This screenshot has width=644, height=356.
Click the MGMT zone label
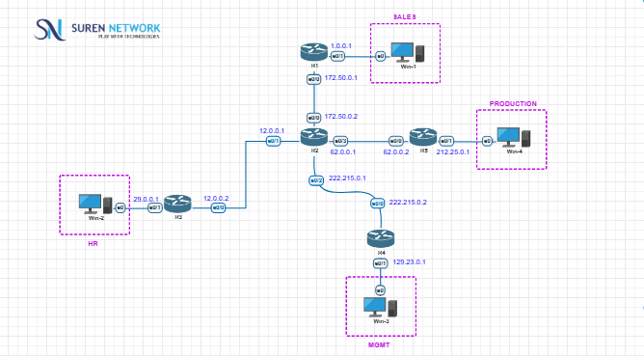379,345
